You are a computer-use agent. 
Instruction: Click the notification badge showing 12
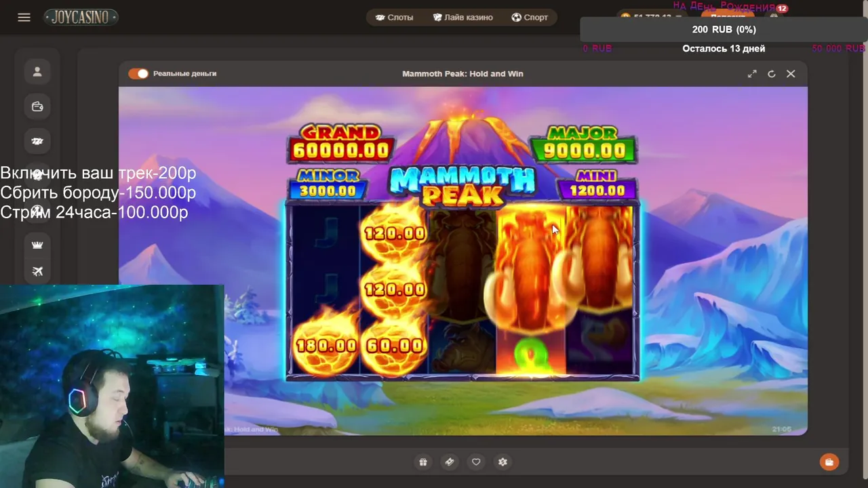click(782, 9)
